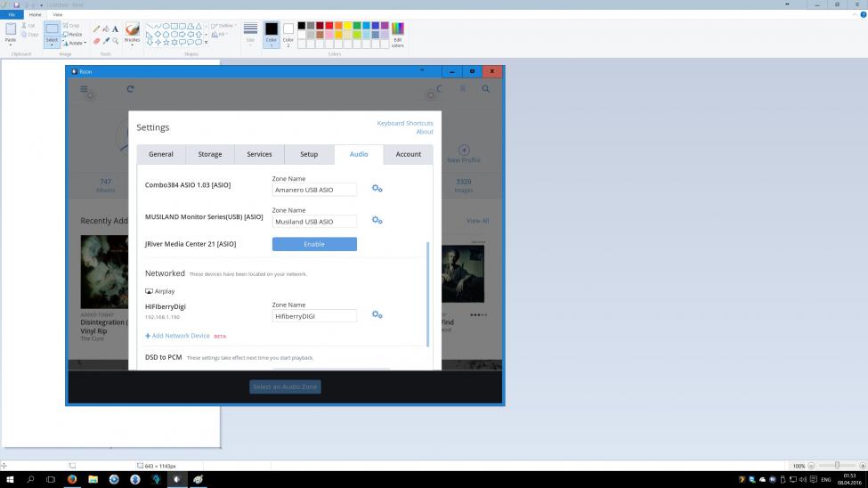Image resolution: width=868 pixels, height=488 pixels.
Task: Choose the red color swatch
Action: click(329, 26)
